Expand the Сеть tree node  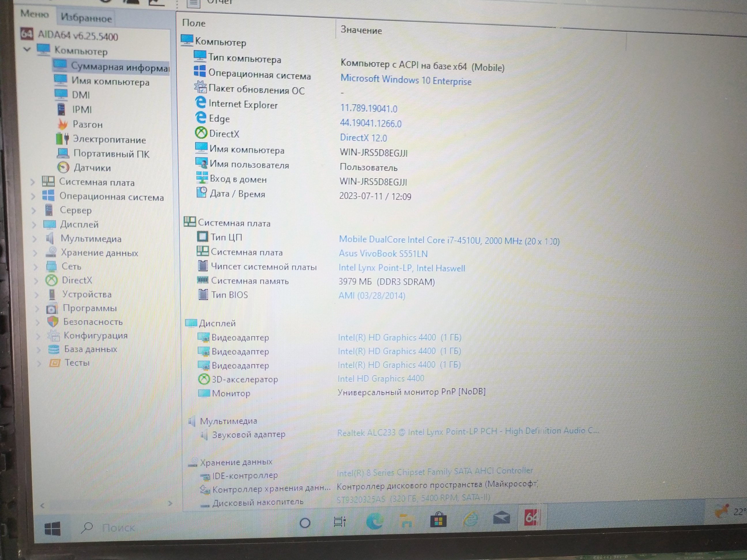[35, 267]
